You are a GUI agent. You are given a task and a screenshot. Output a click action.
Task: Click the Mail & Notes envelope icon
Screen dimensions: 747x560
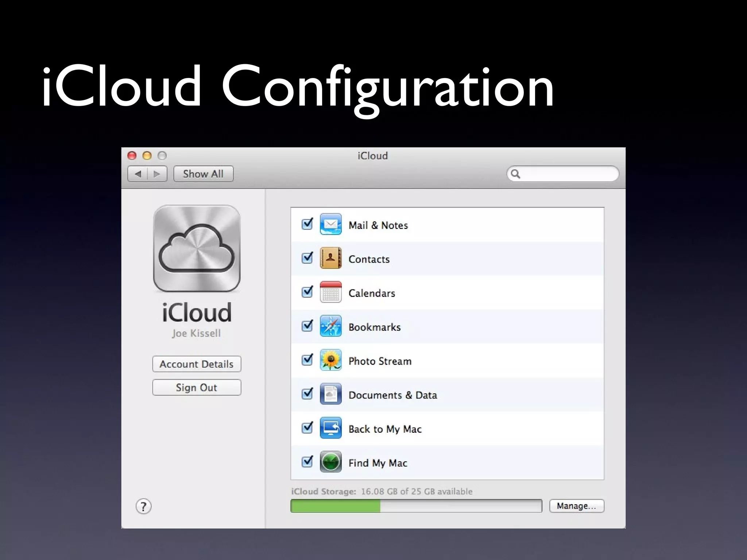[330, 224]
